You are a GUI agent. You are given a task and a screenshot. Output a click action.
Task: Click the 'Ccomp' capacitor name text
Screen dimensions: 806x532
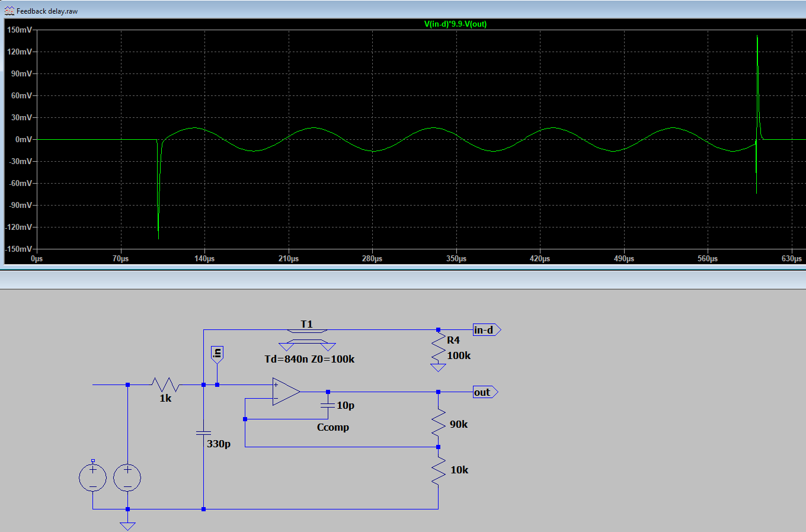333,427
